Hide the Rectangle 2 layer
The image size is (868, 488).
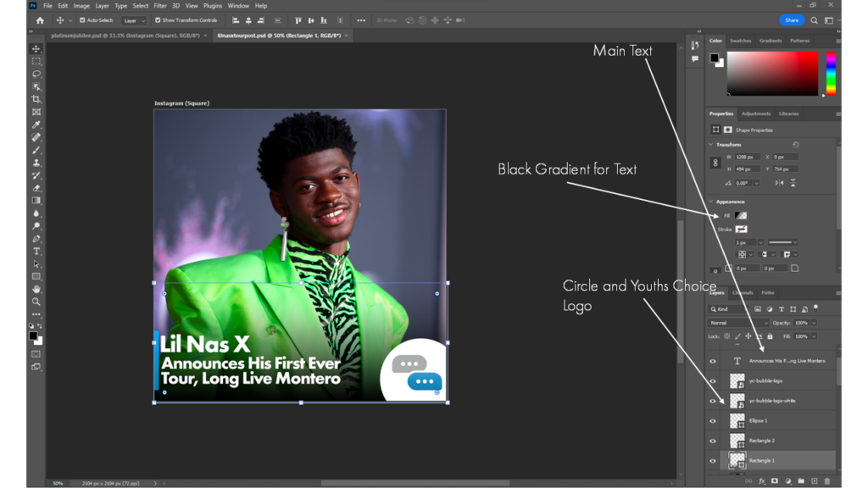point(713,441)
